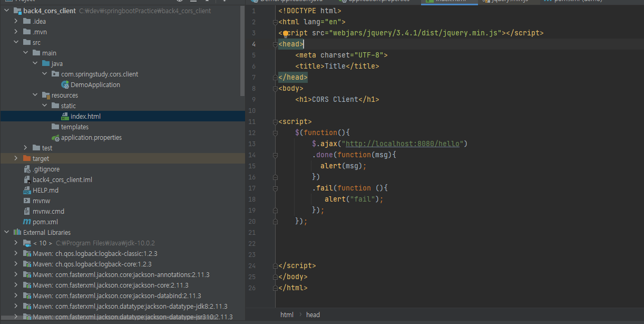Click the index.html file icon in tree
The width and height of the screenshot is (644, 324).
click(65, 116)
